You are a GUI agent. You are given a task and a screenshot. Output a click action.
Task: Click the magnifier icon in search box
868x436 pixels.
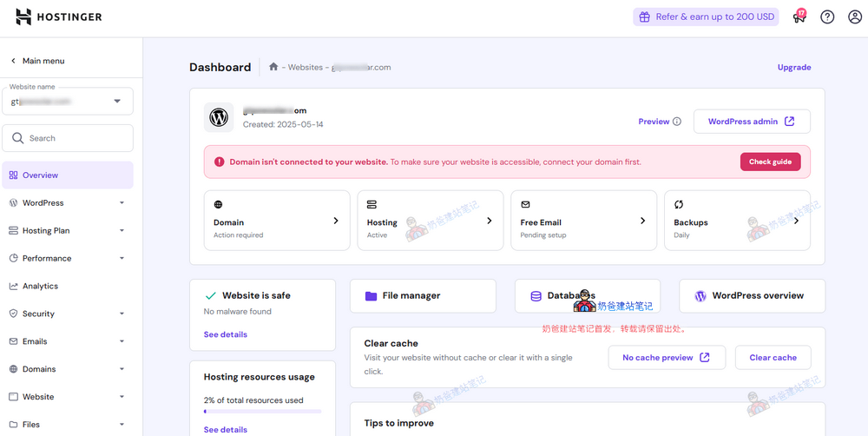(x=17, y=138)
